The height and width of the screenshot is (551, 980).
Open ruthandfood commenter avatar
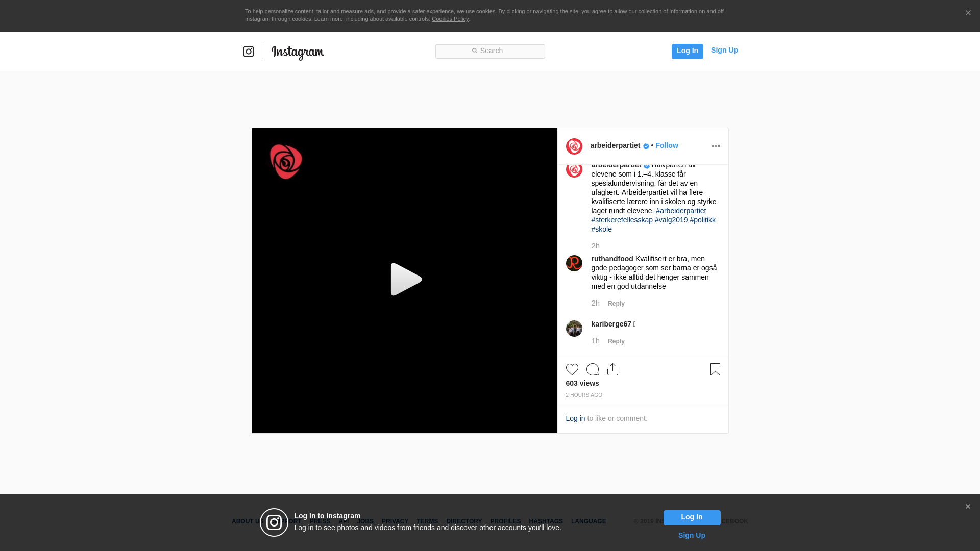coord(574,263)
